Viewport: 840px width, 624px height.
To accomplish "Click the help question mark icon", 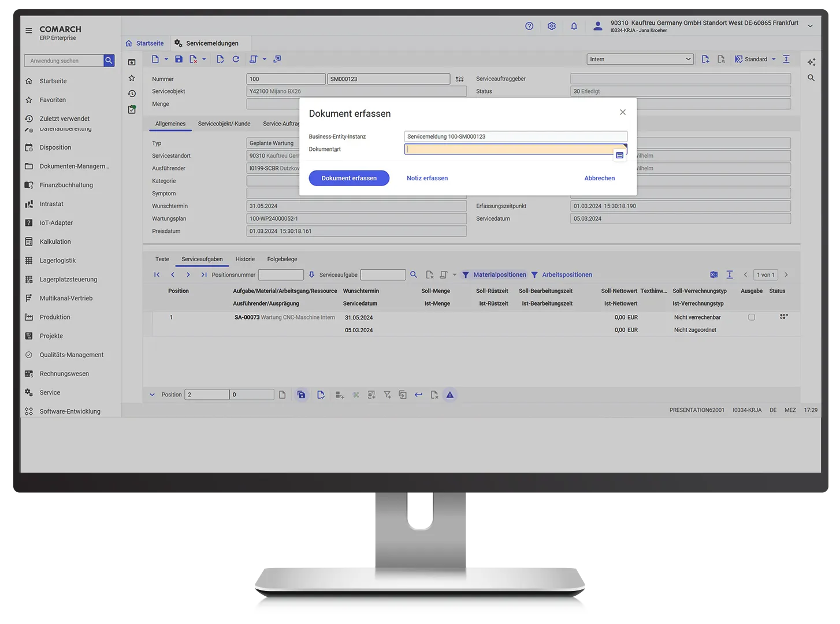I will 529,26.
